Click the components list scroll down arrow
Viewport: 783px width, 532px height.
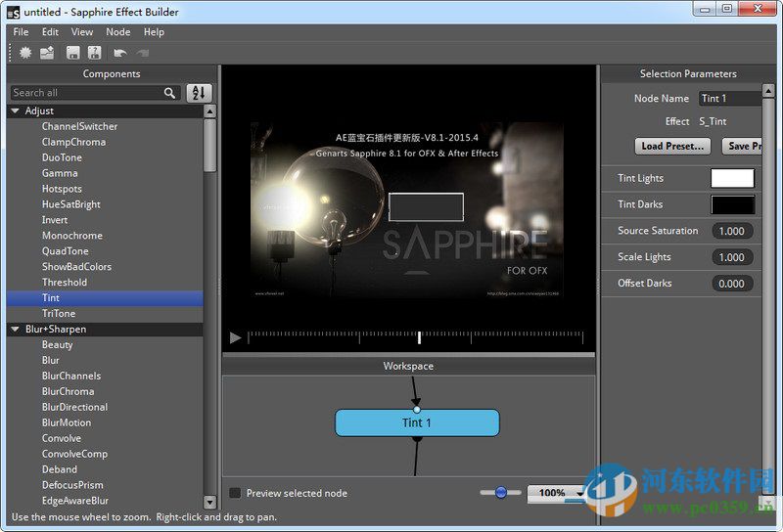click(x=210, y=502)
